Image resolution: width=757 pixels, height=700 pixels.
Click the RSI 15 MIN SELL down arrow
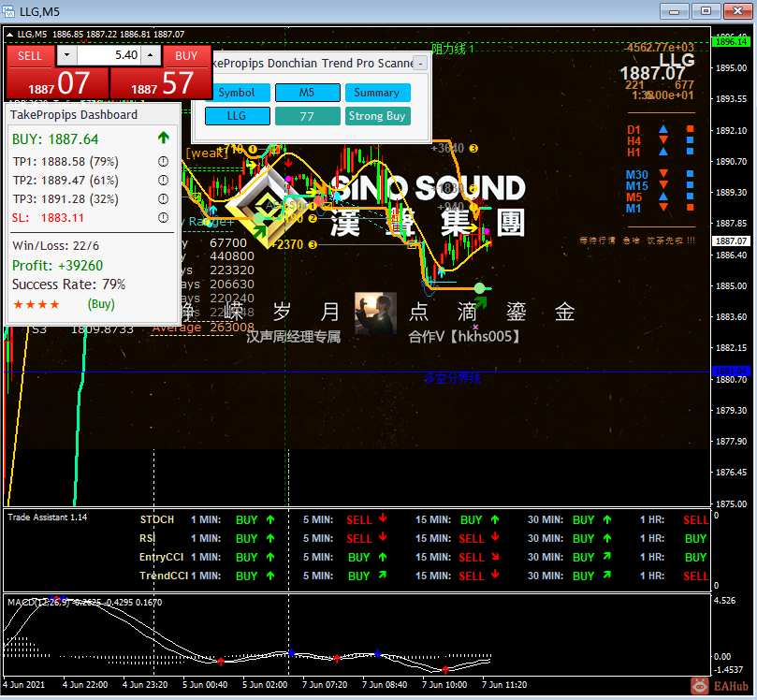pyautogui.click(x=495, y=537)
